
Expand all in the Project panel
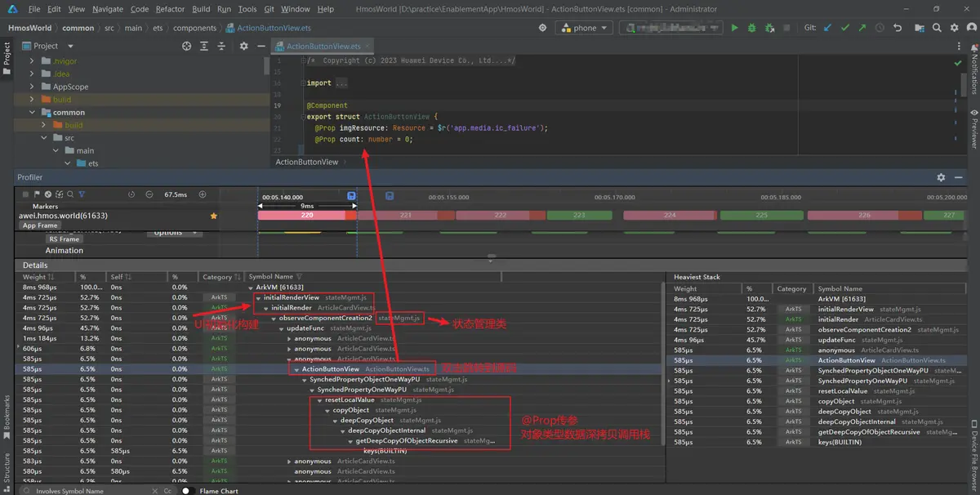(204, 46)
